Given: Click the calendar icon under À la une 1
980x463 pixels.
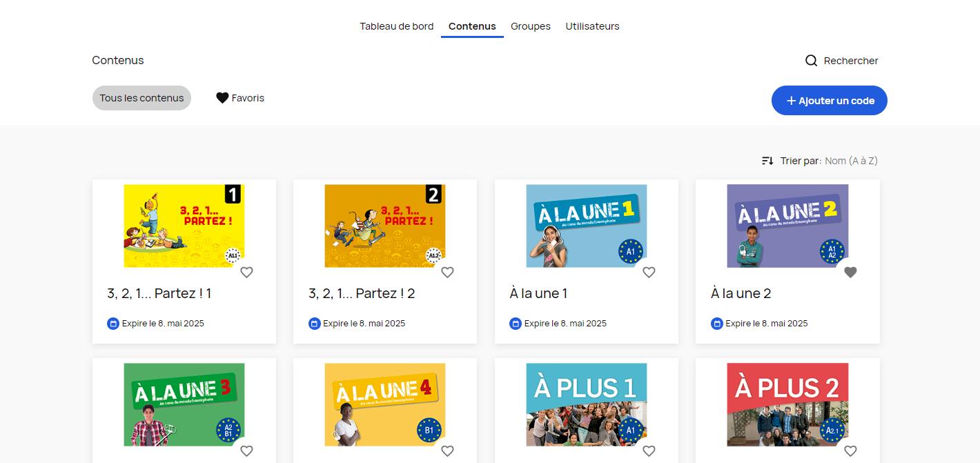Looking at the screenshot, I should click(x=515, y=324).
